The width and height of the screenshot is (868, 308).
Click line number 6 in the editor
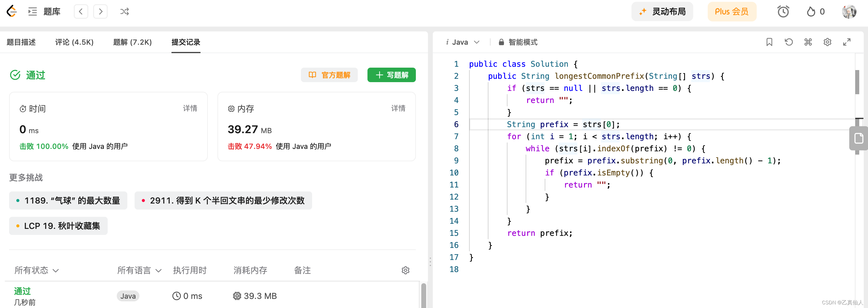pos(456,124)
